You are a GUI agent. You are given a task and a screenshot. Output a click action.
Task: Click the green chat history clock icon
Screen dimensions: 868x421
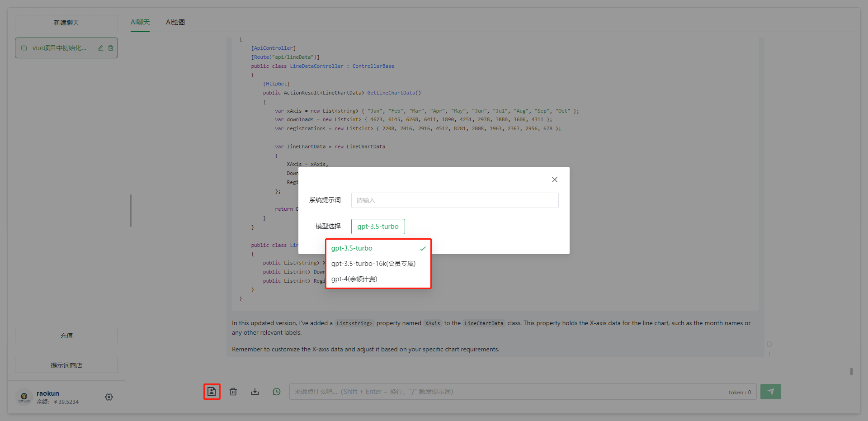[277, 392]
